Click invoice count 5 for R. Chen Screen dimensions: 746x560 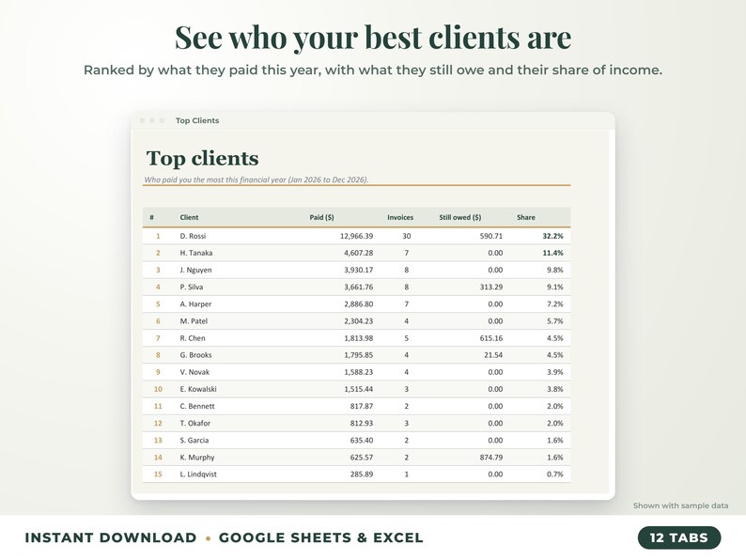[406, 338]
